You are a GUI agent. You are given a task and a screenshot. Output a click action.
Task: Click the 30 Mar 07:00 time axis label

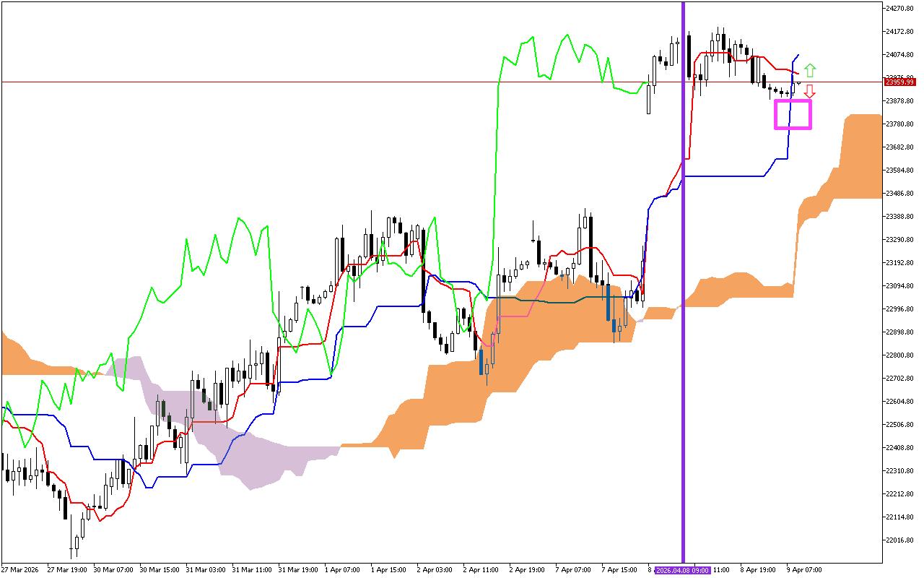coord(113,570)
